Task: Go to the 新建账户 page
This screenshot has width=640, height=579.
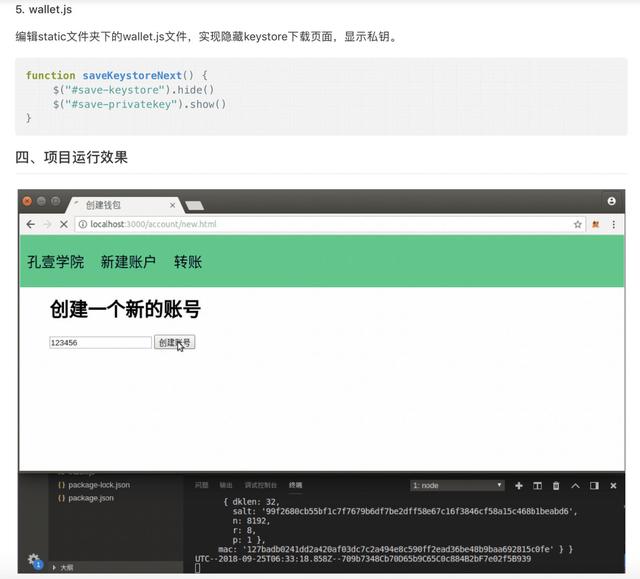Action: [128, 262]
